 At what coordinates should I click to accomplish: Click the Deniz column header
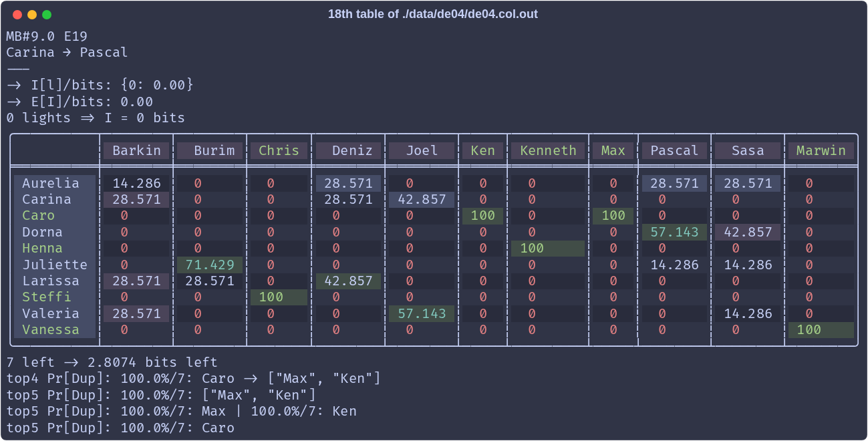click(348, 150)
